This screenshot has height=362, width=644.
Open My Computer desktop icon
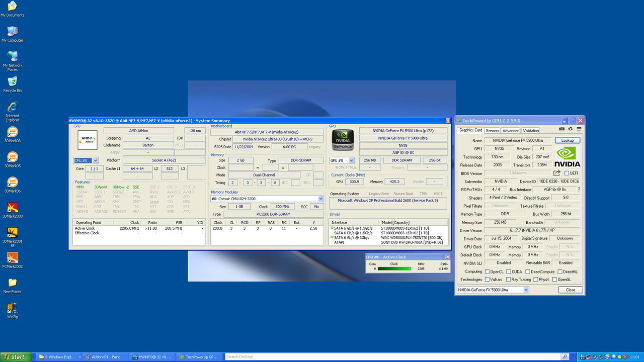pos(13,34)
